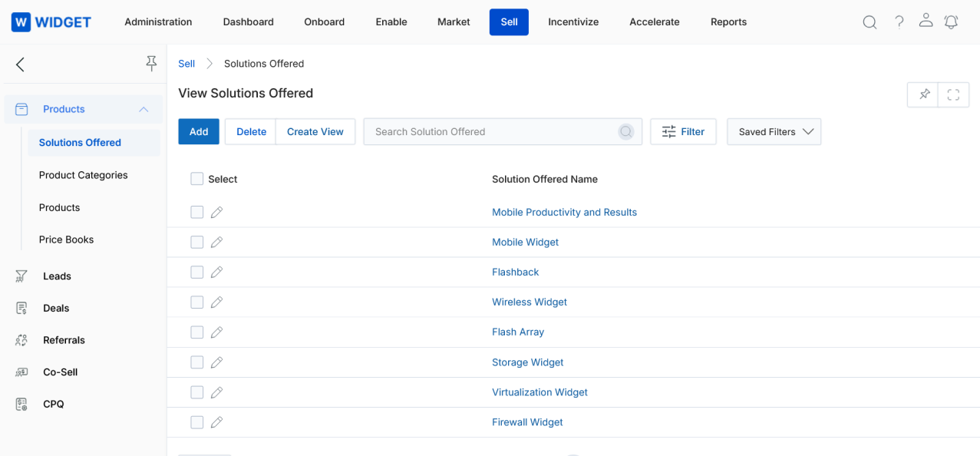Open the Market menu
Viewport: 980px width, 456px height.
[x=454, y=21]
